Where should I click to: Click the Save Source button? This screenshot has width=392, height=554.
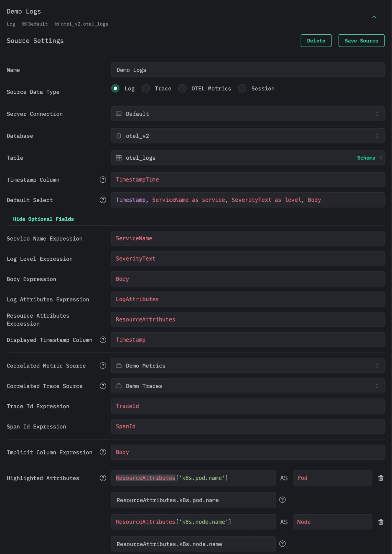[361, 41]
